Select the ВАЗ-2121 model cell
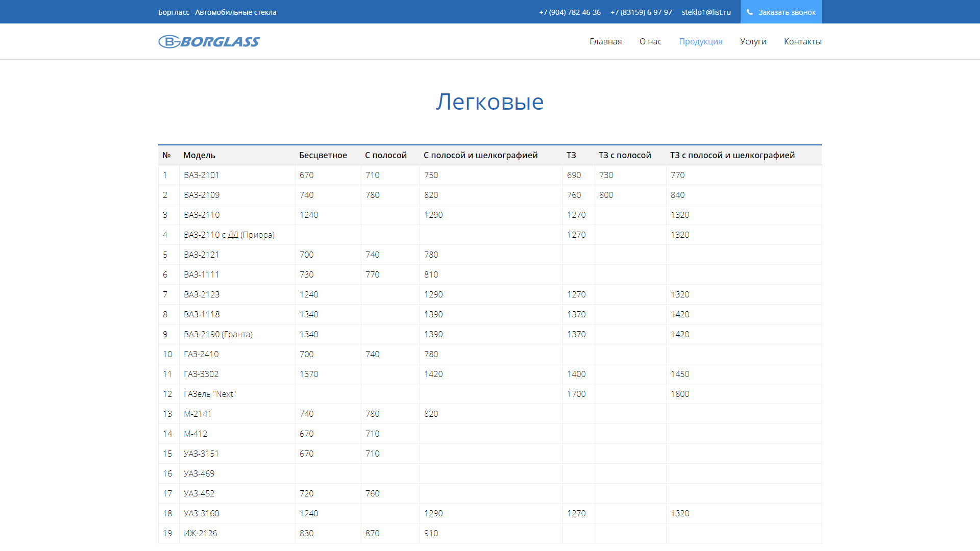The width and height of the screenshot is (980, 551). 237,255
